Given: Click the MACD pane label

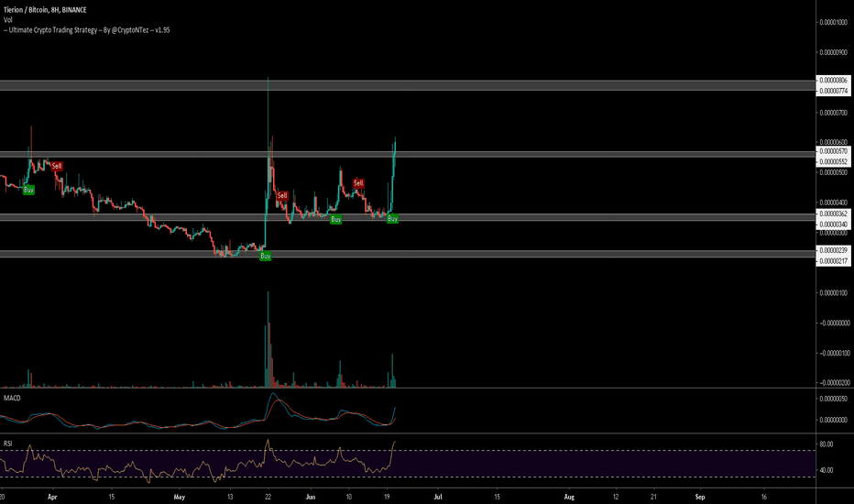Looking at the screenshot, I should coord(12,399).
